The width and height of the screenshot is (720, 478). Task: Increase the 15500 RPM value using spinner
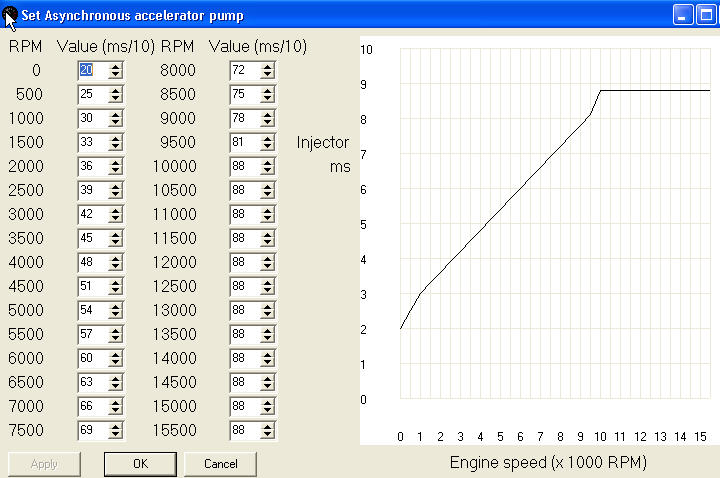(x=267, y=426)
